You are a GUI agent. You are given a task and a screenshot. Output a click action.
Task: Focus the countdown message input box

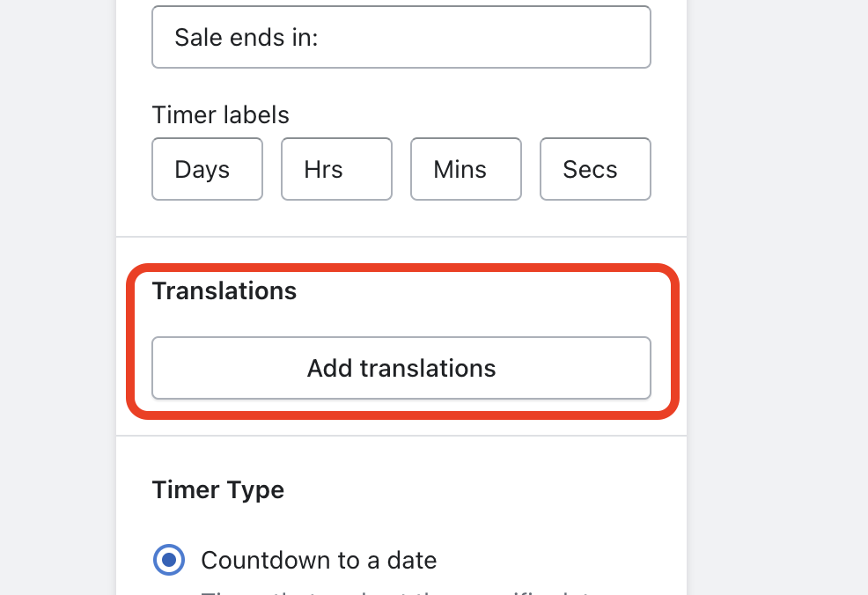point(401,37)
